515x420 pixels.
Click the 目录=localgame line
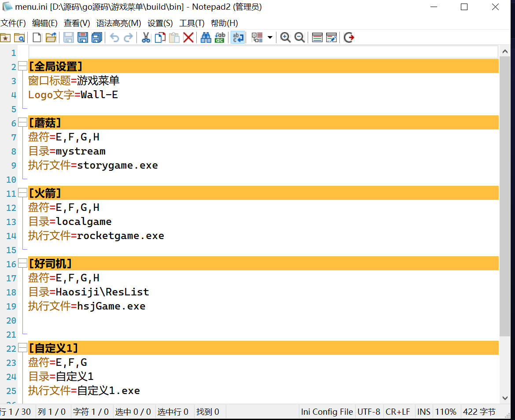[70, 221]
